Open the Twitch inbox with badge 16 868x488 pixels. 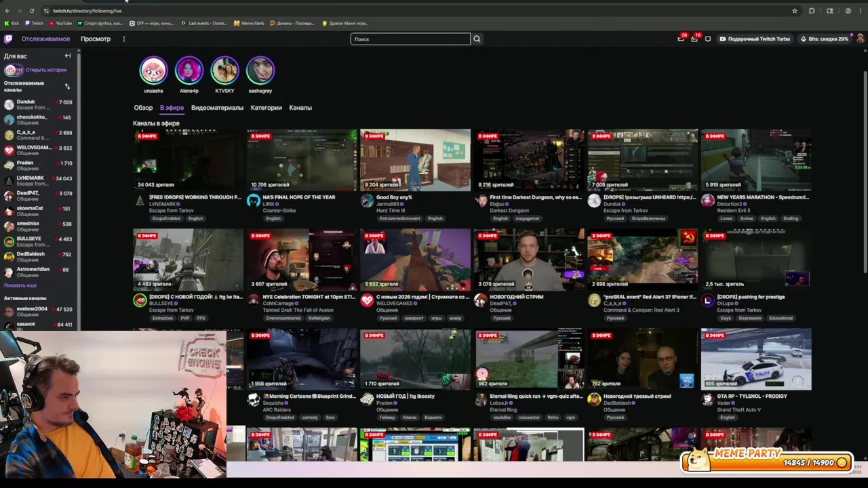[694, 39]
